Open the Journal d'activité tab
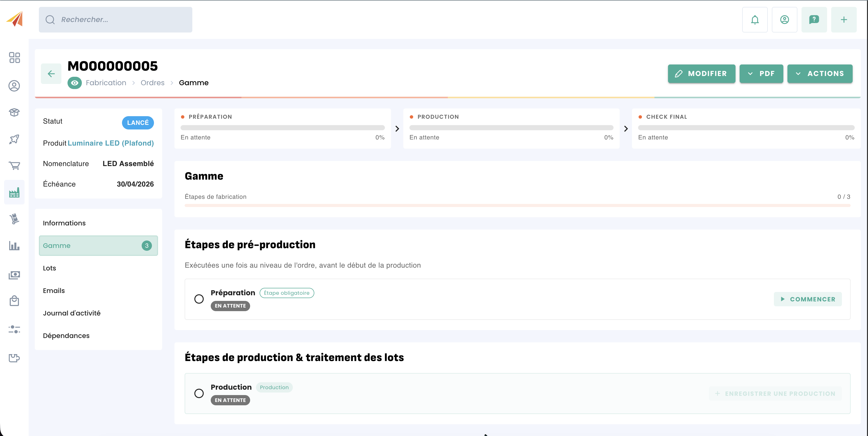 click(x=71, y=313)
